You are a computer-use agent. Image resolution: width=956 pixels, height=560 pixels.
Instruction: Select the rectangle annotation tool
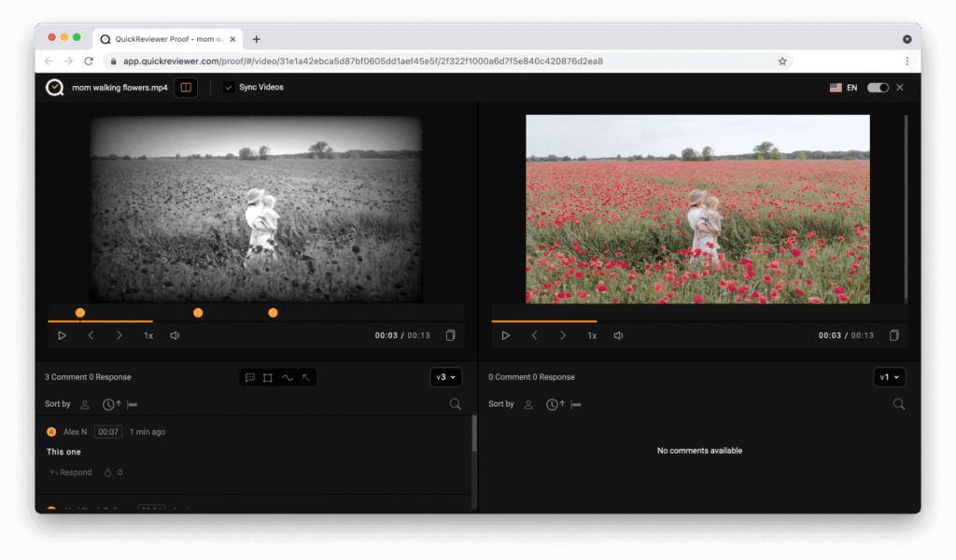(x=268, y=378)
